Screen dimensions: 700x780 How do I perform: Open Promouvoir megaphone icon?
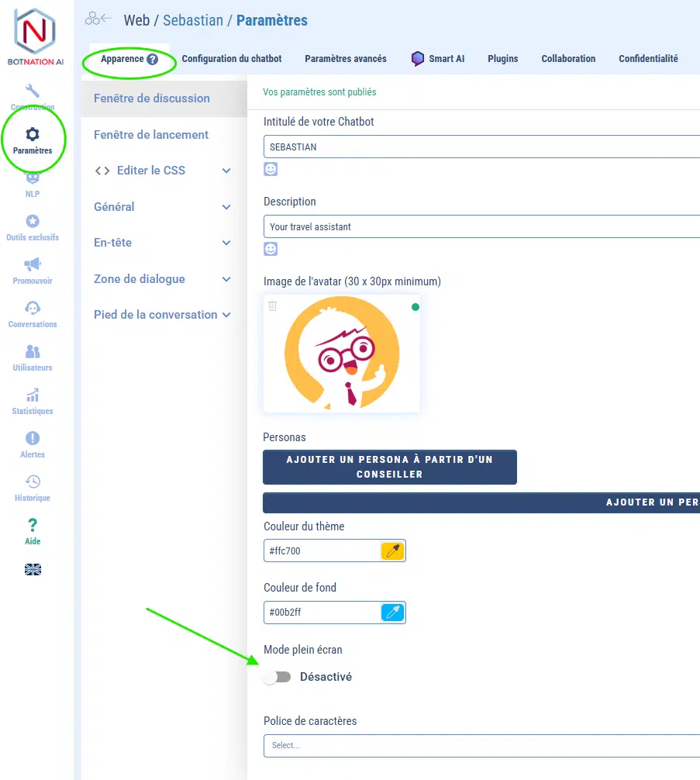(x=33, y=265)
